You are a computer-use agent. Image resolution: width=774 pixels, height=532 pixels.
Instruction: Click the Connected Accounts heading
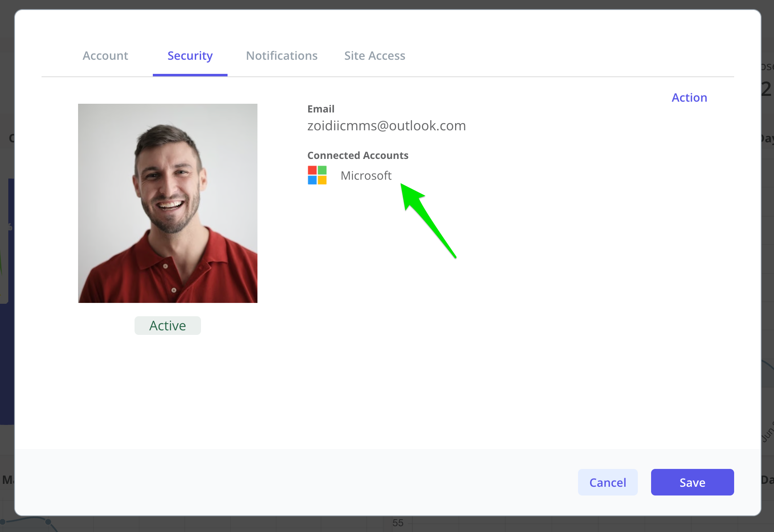point(358,155)
